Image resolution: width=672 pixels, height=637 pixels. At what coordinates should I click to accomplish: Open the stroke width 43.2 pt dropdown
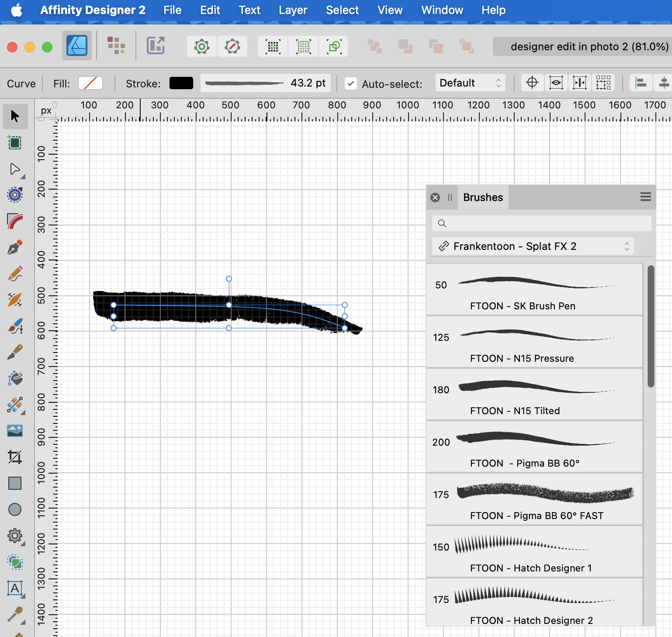tap(266, 83)
